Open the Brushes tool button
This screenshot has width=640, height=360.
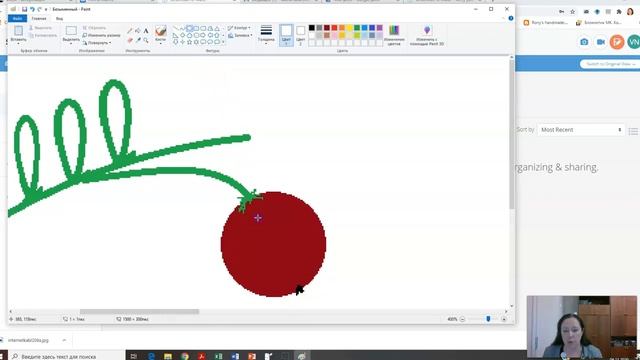click(160, 35)
